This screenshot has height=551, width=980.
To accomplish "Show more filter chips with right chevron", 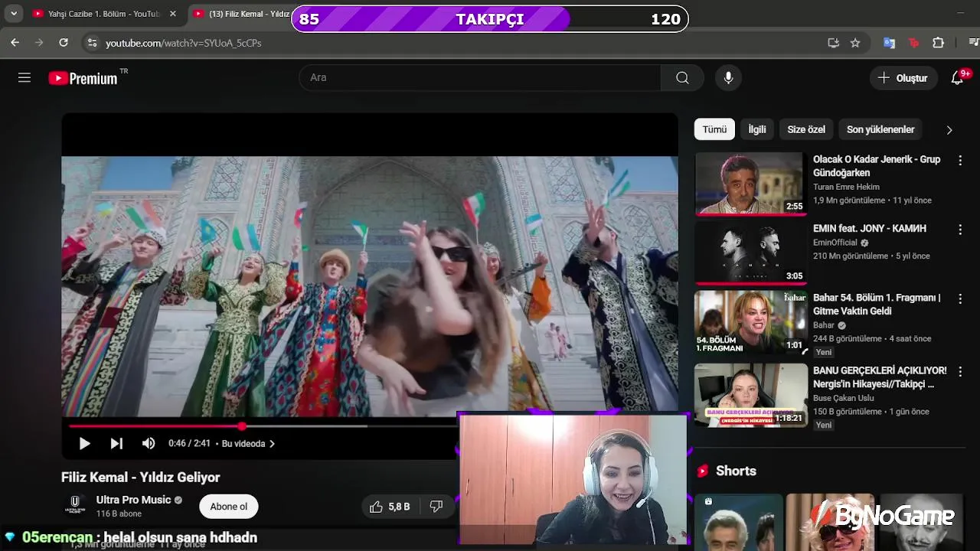I will coord(949,129).
